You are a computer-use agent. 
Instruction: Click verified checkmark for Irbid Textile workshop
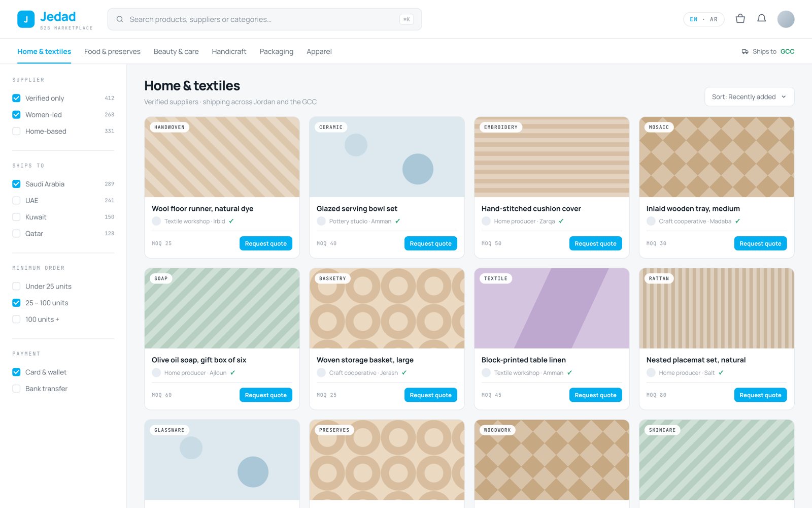(231, 221)
